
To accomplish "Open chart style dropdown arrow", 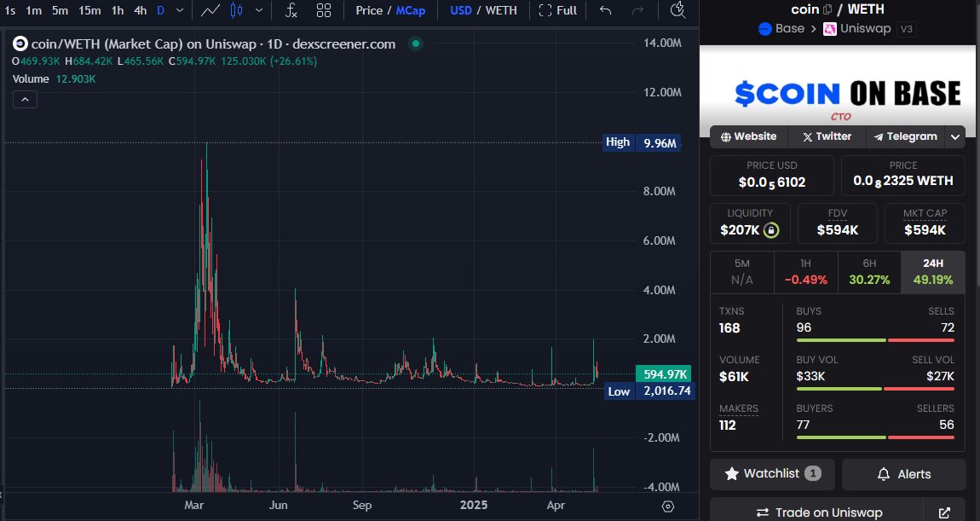I will coord(259,10).
